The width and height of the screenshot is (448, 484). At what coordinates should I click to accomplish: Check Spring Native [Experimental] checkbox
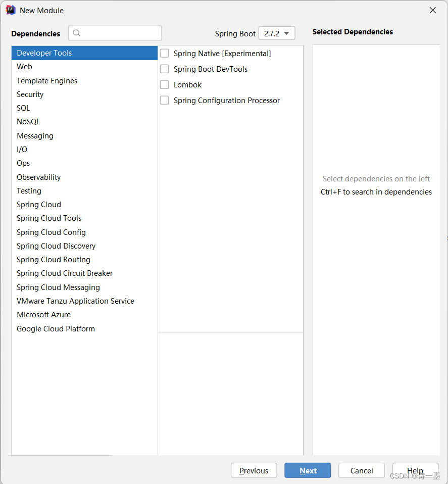pos(165,54)
